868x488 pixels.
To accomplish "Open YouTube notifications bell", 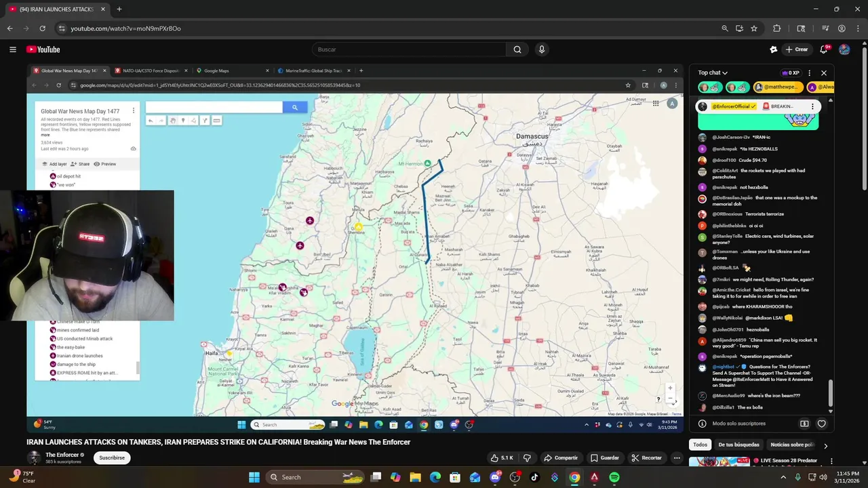I will [x=824, y=49].
